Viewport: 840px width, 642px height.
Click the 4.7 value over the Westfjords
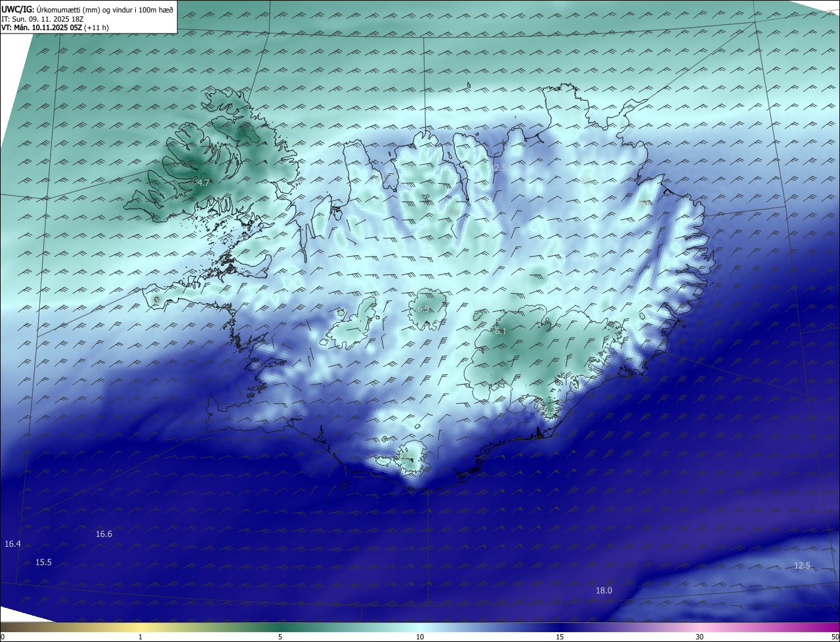(203, 183)
